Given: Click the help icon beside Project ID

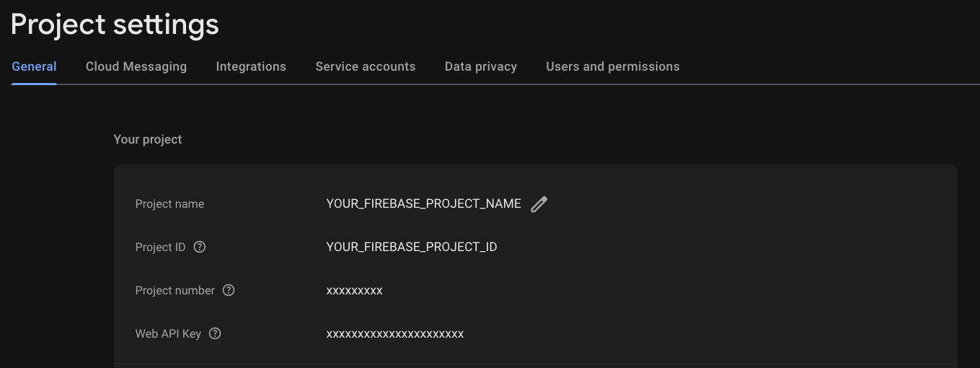Looking at the screenshot, I should click(200, 247).
